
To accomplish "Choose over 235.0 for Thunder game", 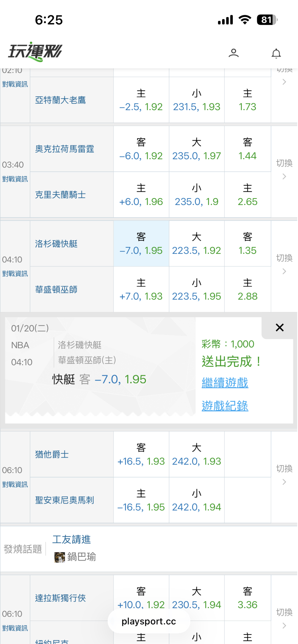I will pos(196,149).
